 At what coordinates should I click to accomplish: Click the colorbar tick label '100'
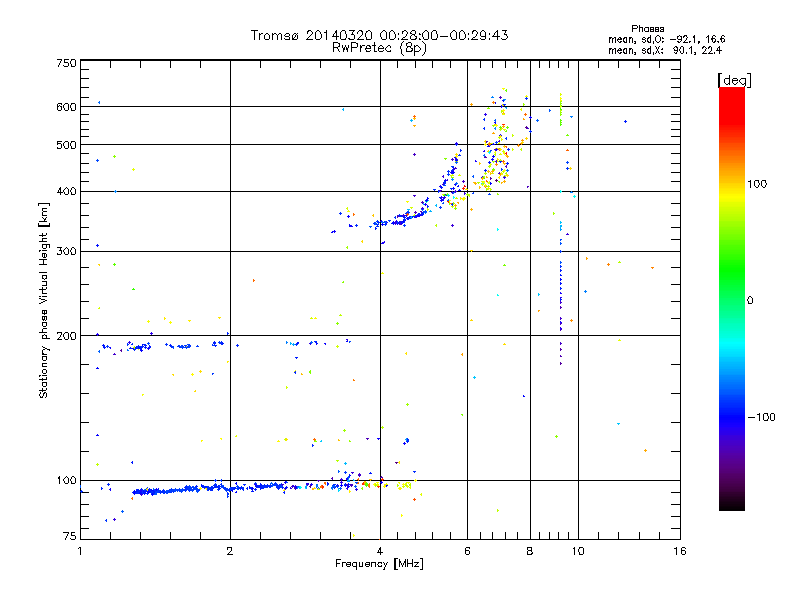(x=757, y=184)
